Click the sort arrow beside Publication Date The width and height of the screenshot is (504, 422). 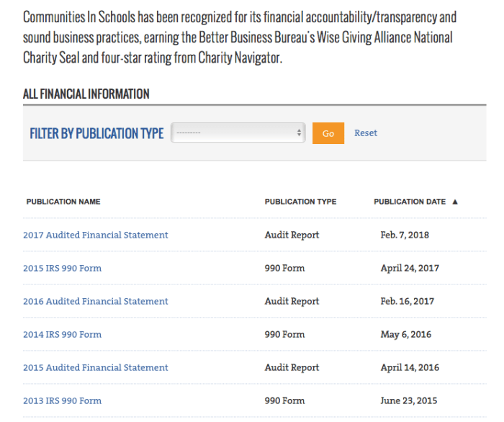[455, 202]
